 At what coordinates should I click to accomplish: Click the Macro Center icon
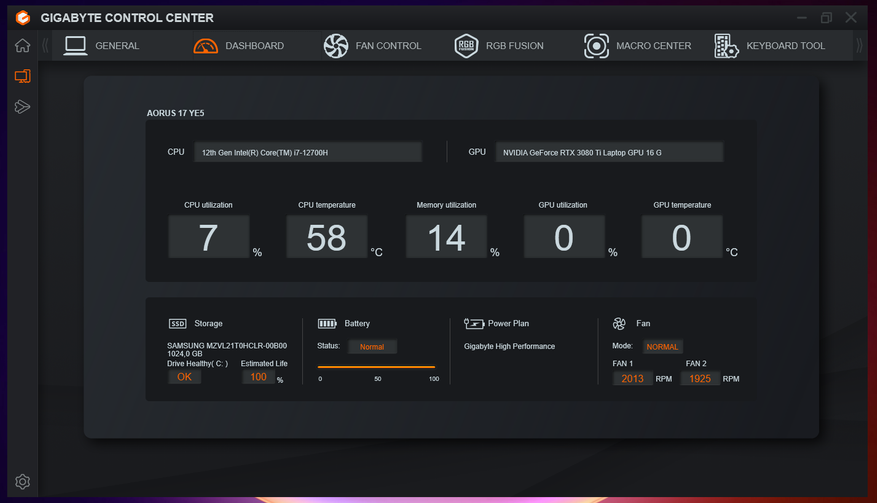click(596, 46)
